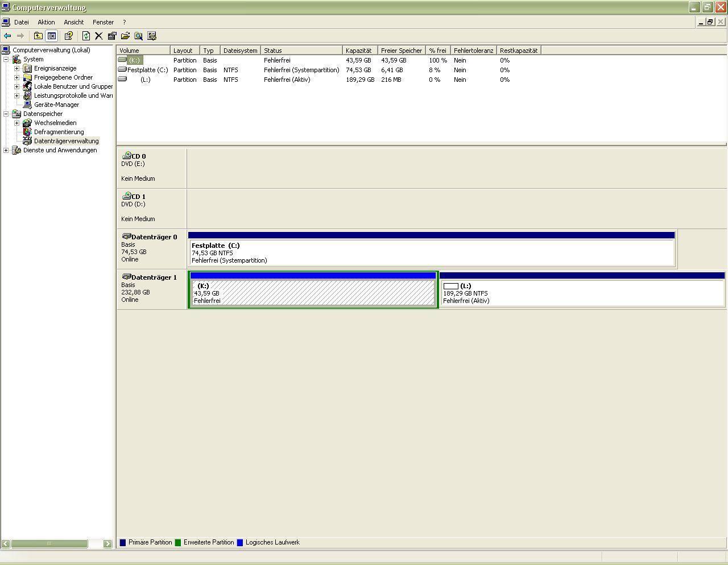Sort by Fehlertoleranz column header
Image resolution: width=728 pixels, height=565 pixels.
[x=473, y=51]
